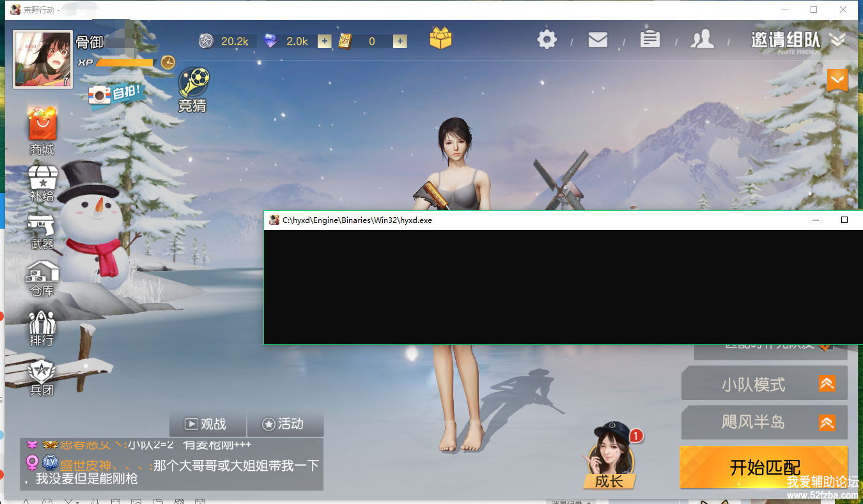Click the 荒野行动 window title icon
Image resolution: width=863 pixels, height=504 pixels.
click(x=15, y=10)
